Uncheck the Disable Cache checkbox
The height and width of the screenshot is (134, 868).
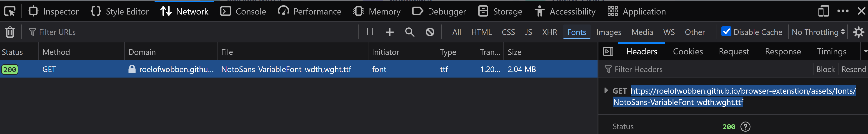(726, 32)
